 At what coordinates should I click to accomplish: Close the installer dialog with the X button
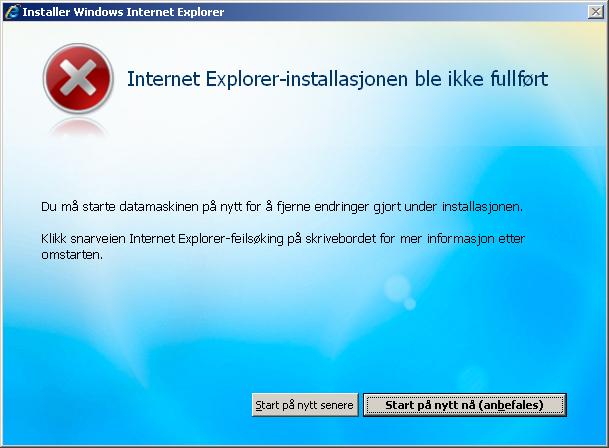coord(595,12)
